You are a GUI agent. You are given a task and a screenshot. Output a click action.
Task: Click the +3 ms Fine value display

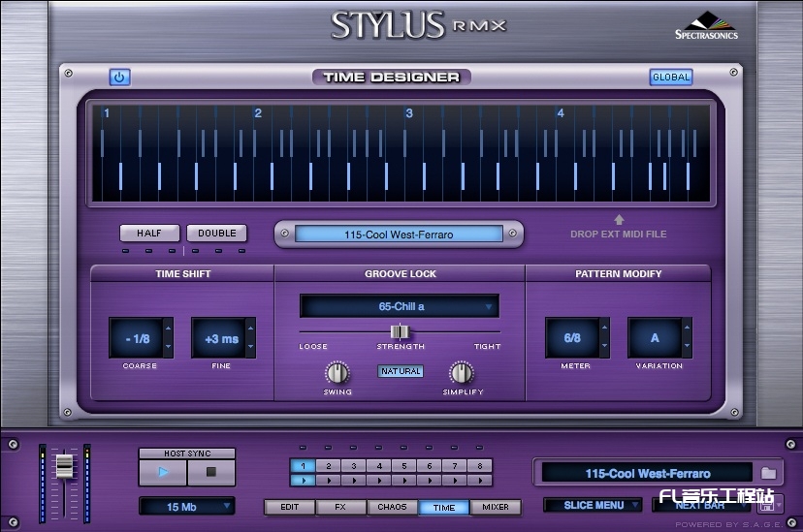point(219,338)
